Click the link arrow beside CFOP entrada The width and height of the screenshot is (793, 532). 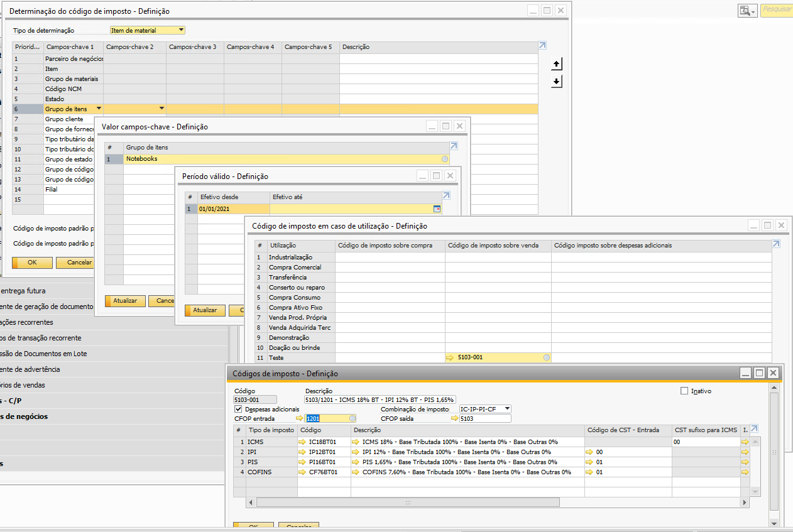[x=300, y=418]
